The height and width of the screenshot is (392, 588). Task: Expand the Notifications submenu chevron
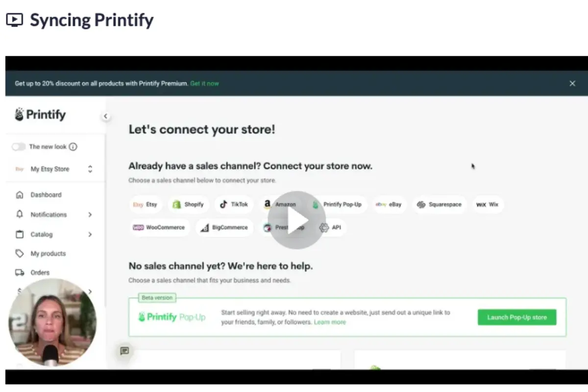(x=90, y=215)
